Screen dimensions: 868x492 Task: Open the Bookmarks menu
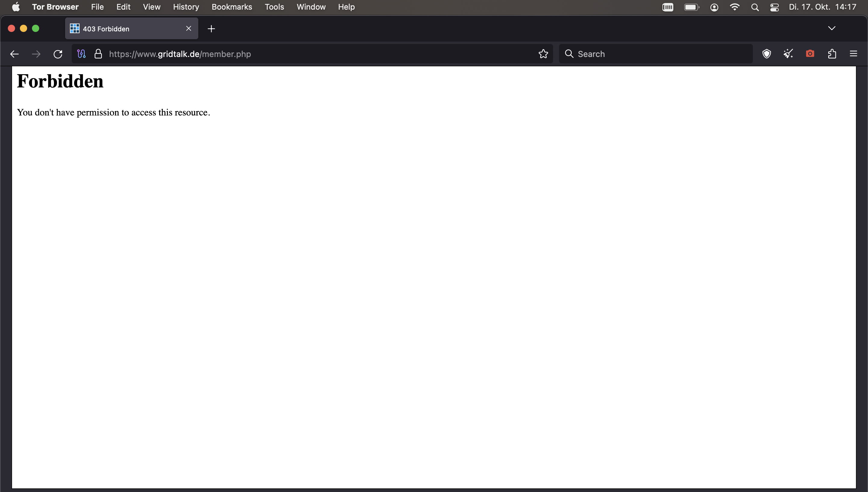tap(232, 7)
